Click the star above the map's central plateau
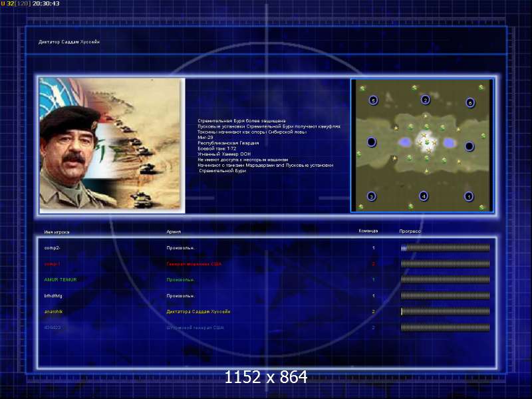This screenshot has width=532, height=399. coord(426,116)
